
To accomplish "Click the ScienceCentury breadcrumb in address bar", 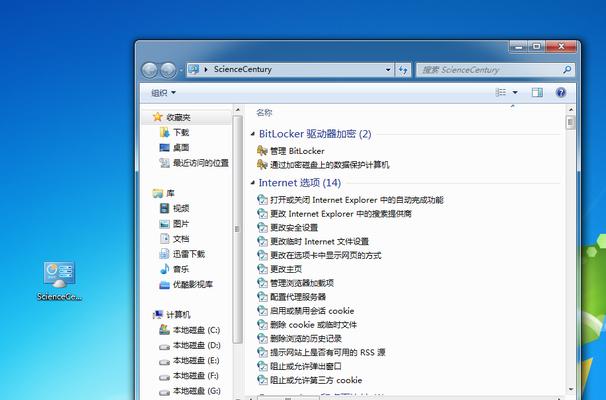I will tap(243, 70).
